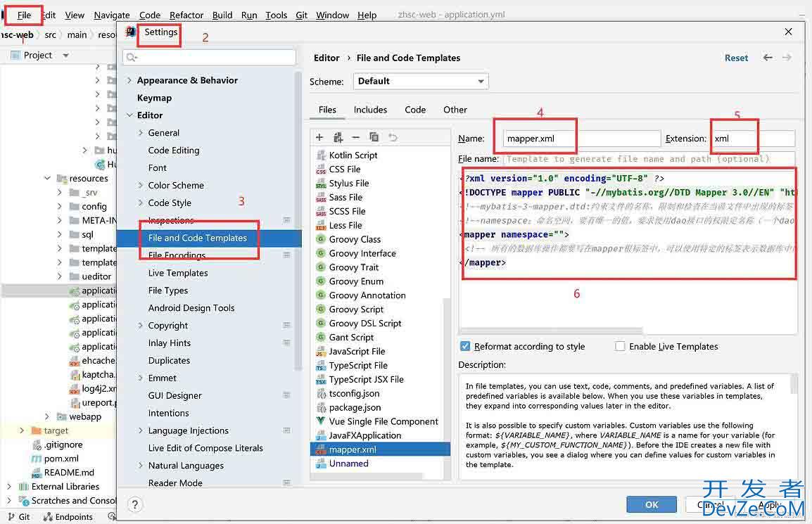Switch to the Includes tab
The image size is (812, 524).
(x=370, y=110)
